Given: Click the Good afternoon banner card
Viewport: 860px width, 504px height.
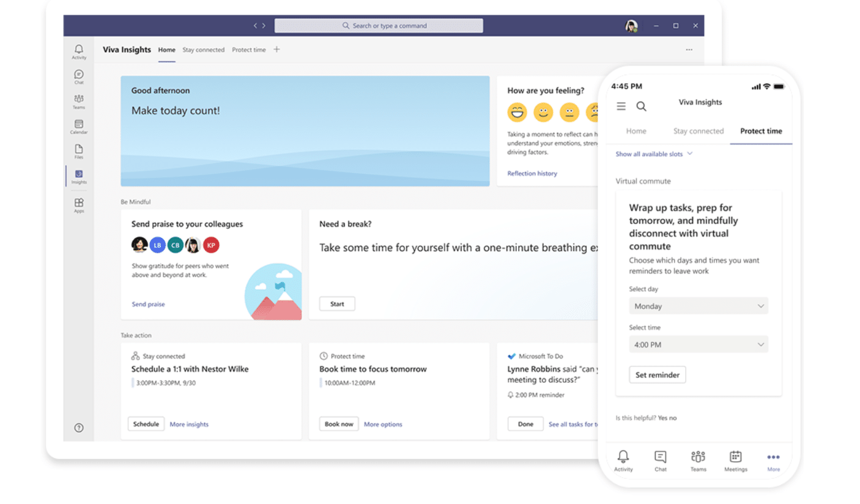Looking at the screenshot, I should coord(305,131).
